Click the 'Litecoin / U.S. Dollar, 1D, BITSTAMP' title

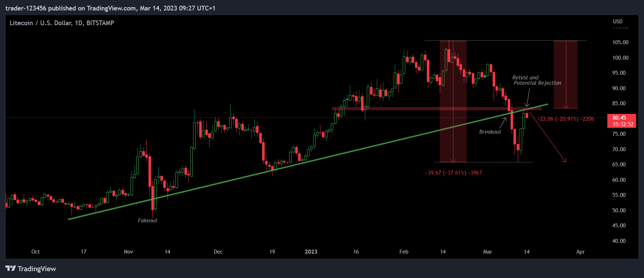coord(62,23)
